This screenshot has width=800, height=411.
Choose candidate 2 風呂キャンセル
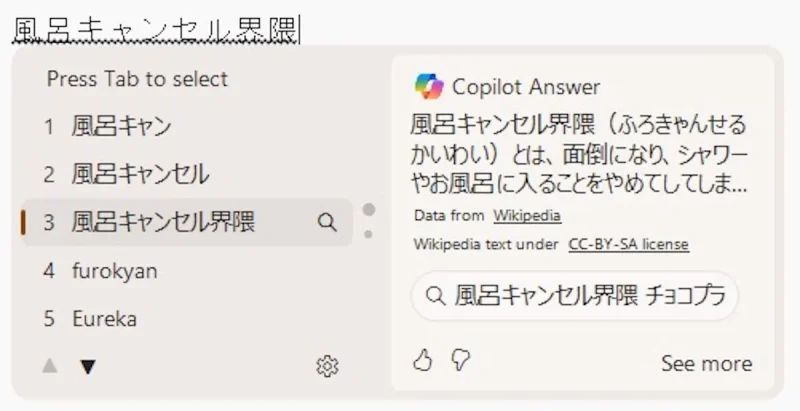(x=140, y=174)
